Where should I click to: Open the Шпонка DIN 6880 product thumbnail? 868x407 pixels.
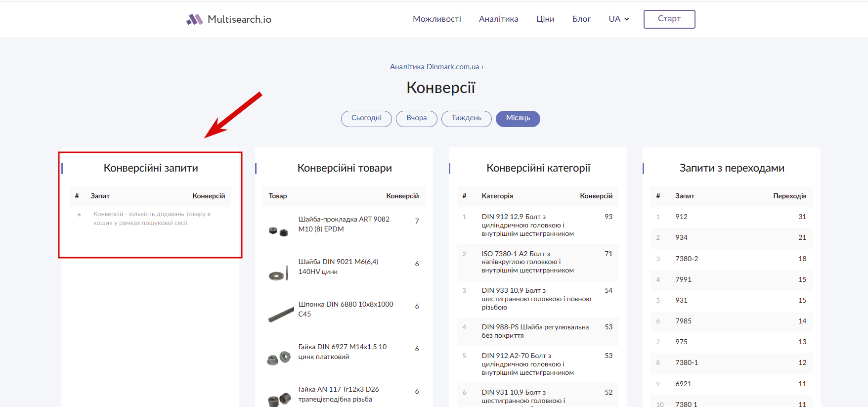[x=281, y=314]
